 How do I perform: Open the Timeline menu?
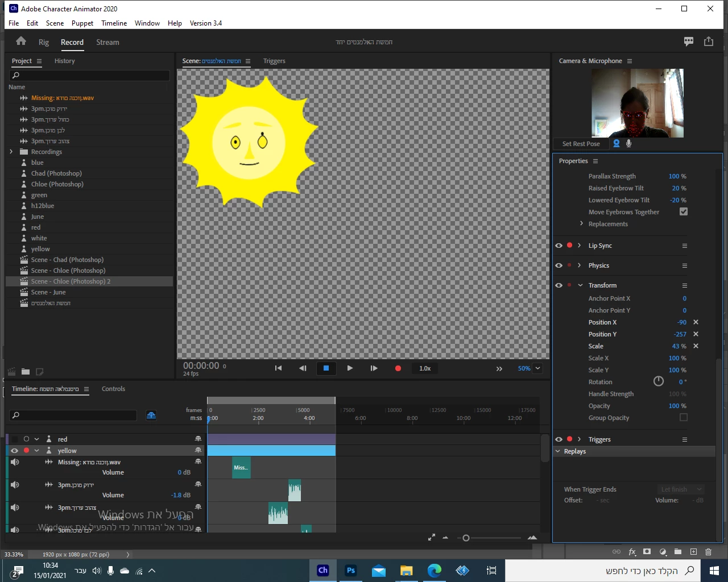tap(114, 23)
